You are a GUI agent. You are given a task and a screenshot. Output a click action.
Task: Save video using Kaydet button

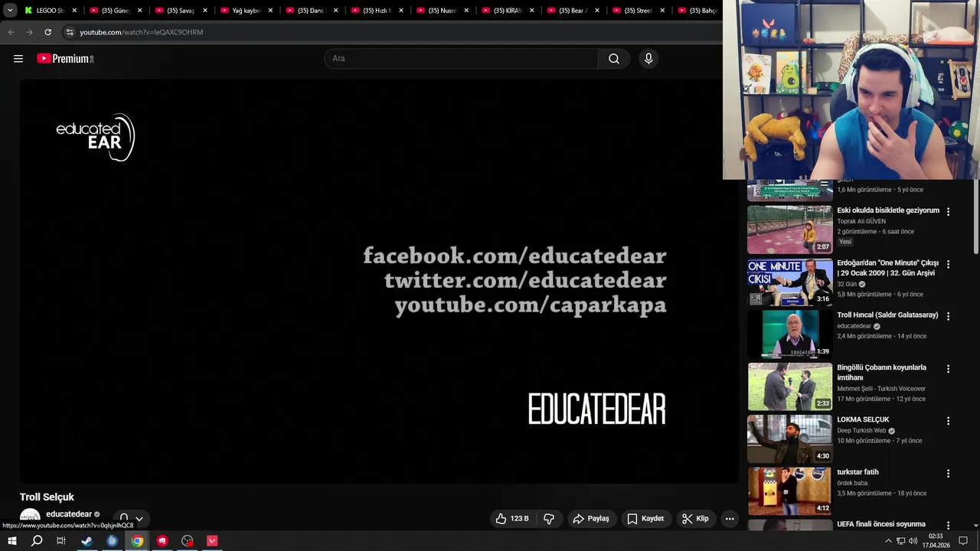pos(645,519)
